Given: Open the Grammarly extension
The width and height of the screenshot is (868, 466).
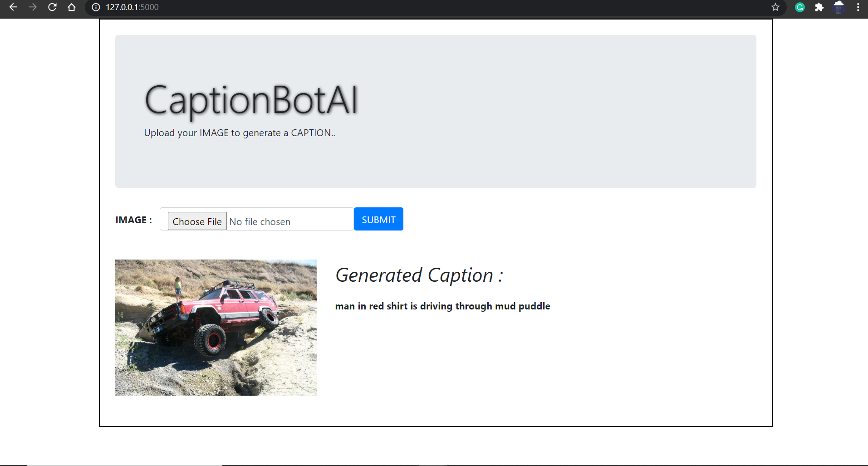Looking at the screenshot, I should click(x=799, y=7).
